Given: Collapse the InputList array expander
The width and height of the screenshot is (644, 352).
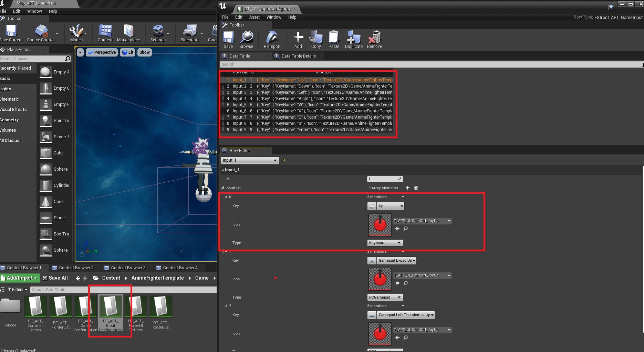Looking at the screenshot, I should pyautogui.click(x=223, y=188).
